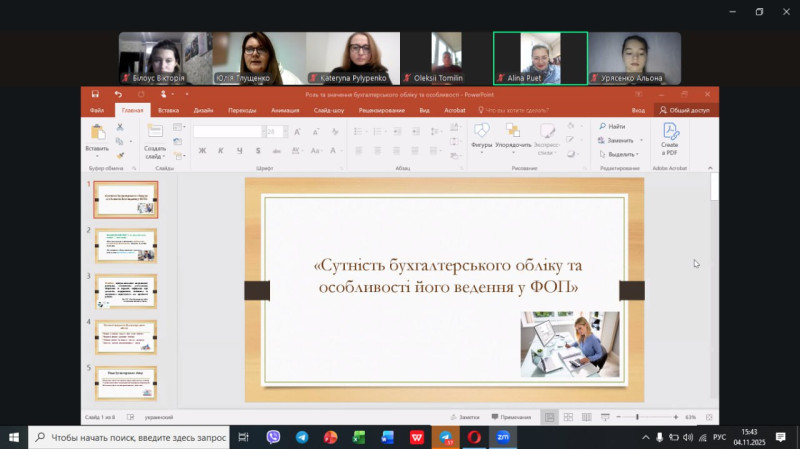Open the Фигуры shapes gallery
This screenshot has height=449, width=800.
point(481,135)
